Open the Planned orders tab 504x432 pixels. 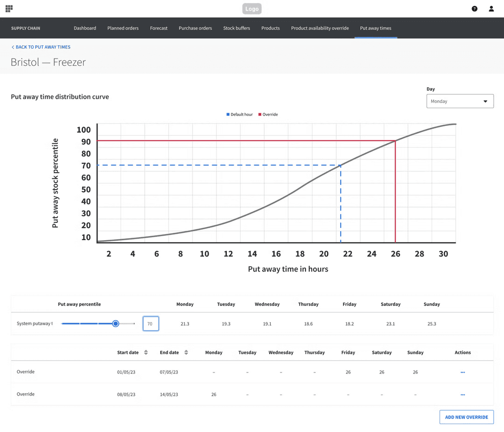point(123,28)
